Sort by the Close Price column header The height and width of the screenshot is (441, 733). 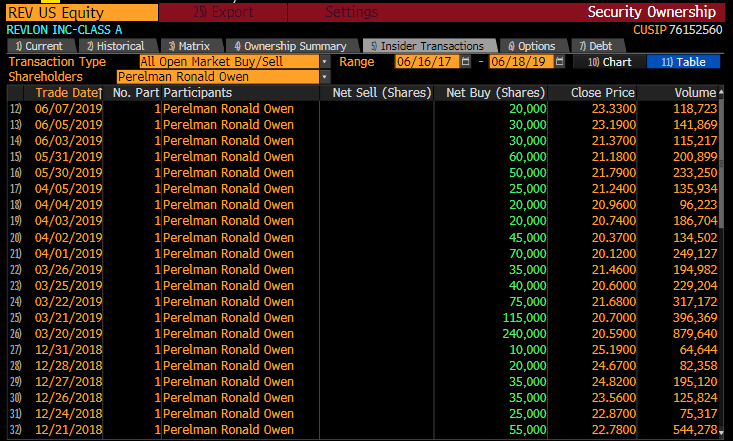pos(597,93)
